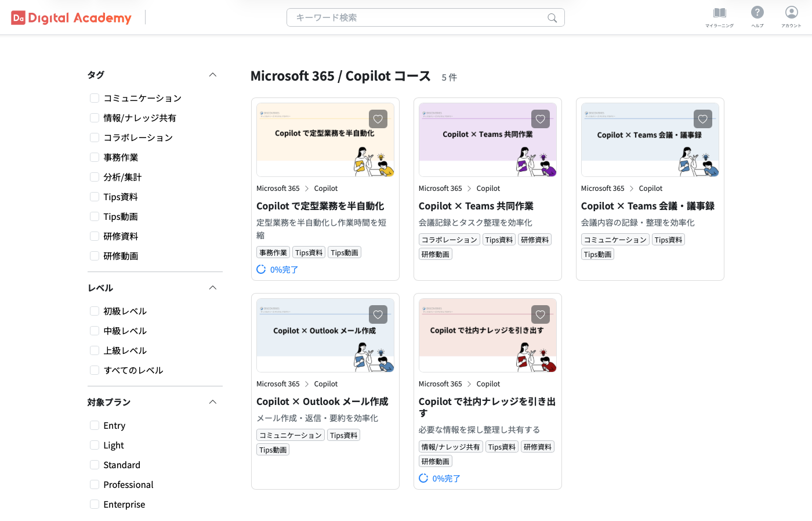Tick the Enterprise plan checkbox

pyautogui.click(x=95, y=504)
